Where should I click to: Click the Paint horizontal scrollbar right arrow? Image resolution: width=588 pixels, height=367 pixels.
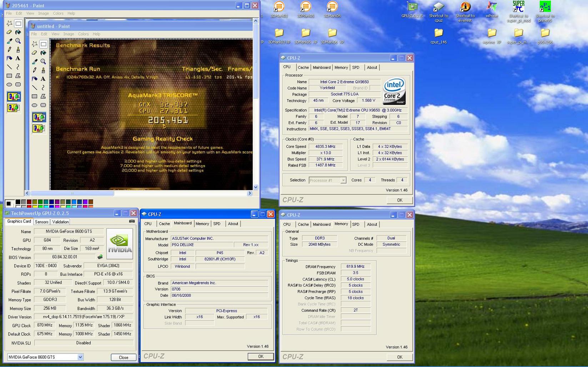coord(250,193)
